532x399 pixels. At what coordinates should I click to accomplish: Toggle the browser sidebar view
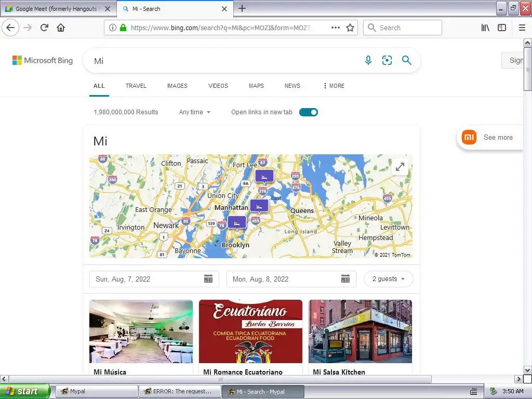502,28
